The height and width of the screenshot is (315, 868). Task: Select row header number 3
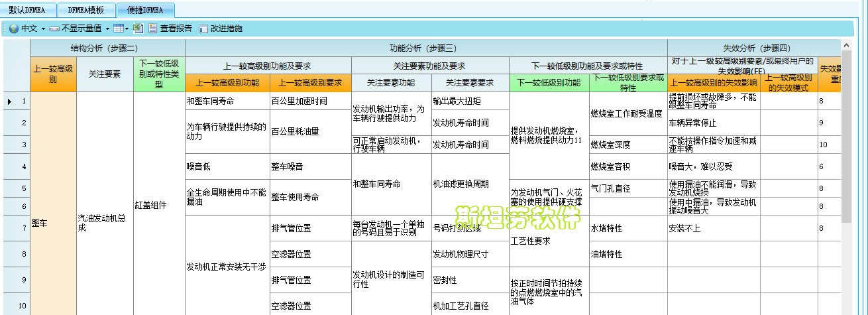[23, 145]
